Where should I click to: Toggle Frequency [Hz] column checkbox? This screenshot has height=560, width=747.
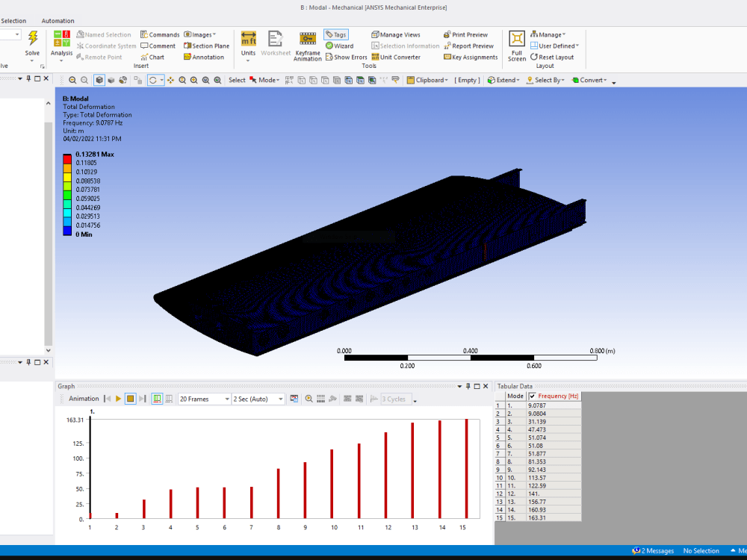pyautogui.click(x=533, y=396)
